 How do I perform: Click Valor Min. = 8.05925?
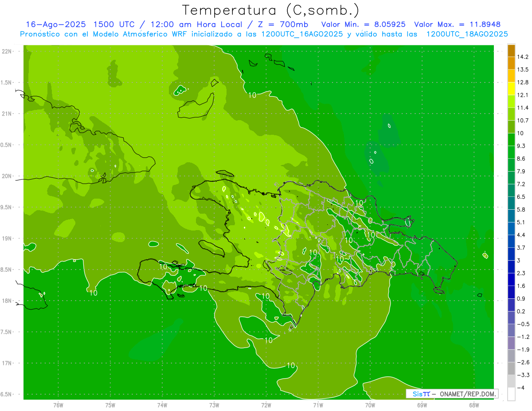point(363,24)
